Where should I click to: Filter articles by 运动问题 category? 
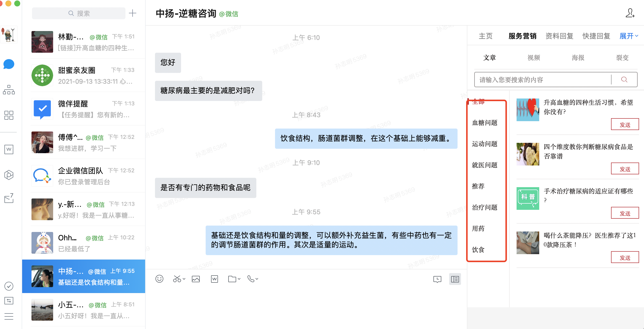[x=484, y=144]
